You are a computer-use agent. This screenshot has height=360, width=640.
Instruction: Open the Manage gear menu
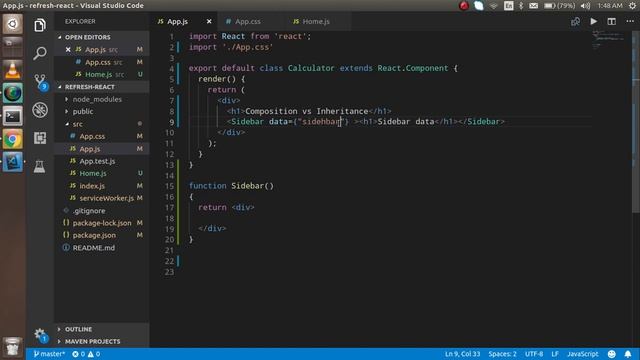coord(40,335)
